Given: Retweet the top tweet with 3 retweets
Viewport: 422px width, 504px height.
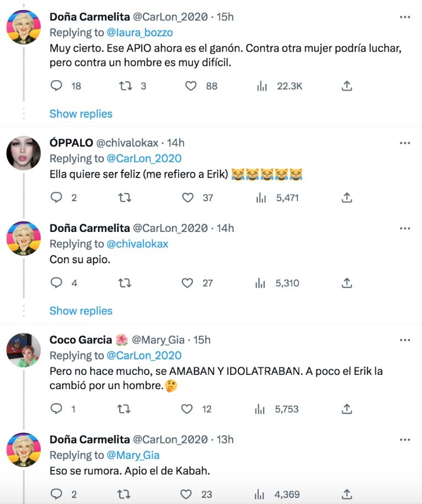Looking at the screenshot, I should click(125, 86).
